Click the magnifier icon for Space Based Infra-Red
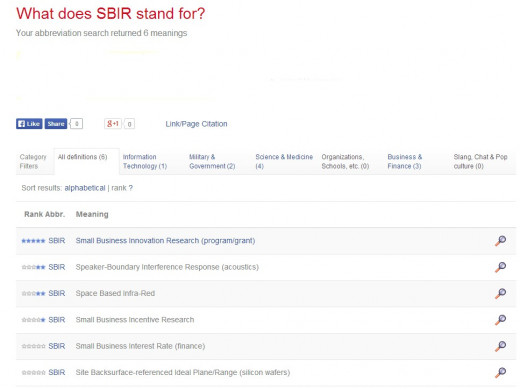520x389 pixels. [x=500, y=293]
